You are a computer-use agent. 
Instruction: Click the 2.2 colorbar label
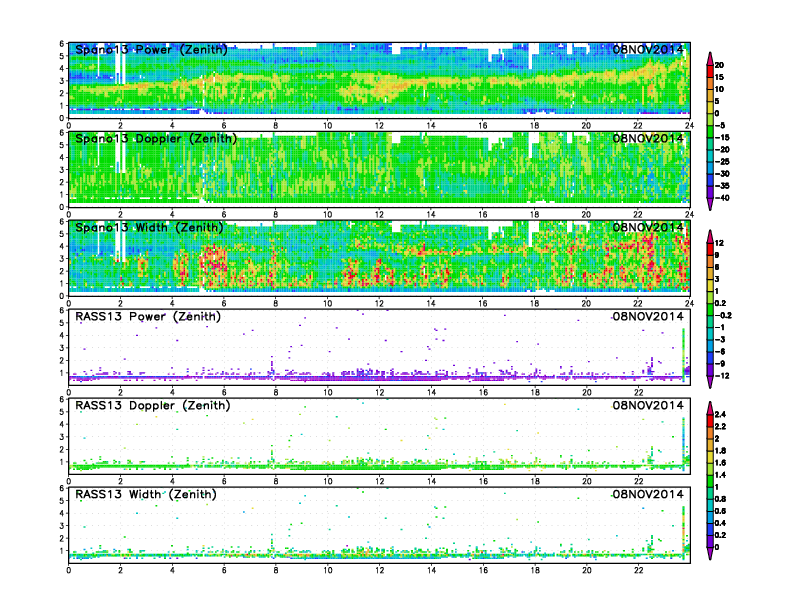pyautogui.click(x=720, y=427)
